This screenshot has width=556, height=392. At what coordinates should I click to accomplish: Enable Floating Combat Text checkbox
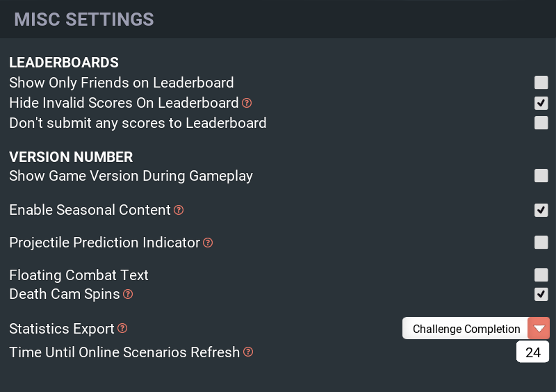[541, 275]
